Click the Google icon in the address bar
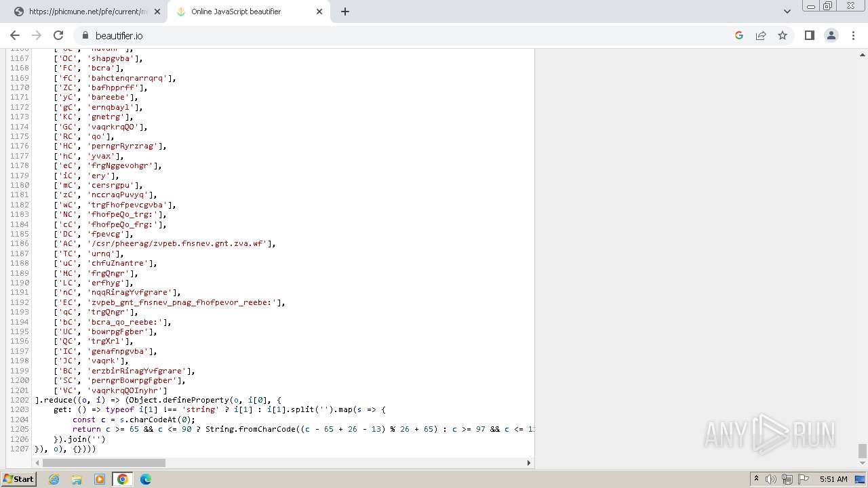The width and height of the screenshot is (868, 488). (x=739, y=35)
